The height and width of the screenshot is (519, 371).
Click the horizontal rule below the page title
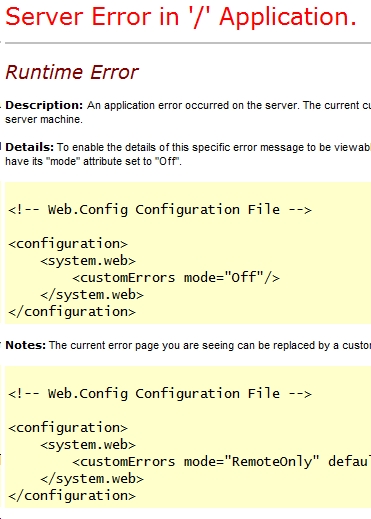click(x=188, y=43)
